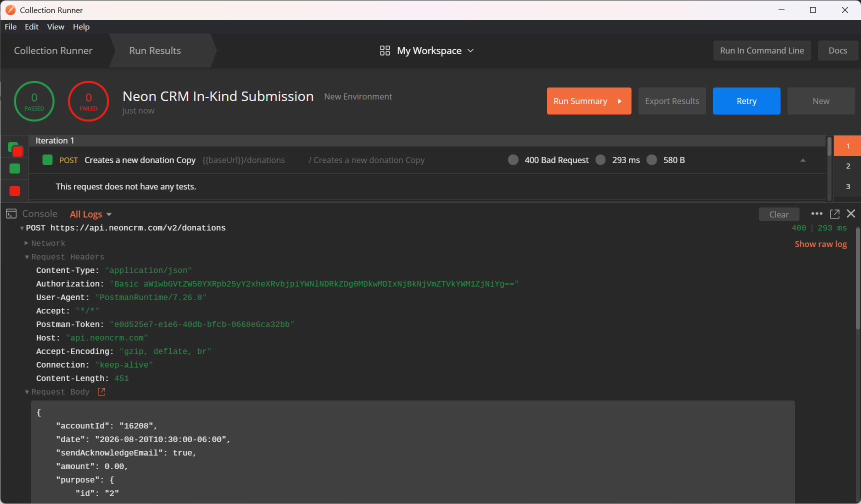Click the sendAcknowledgeEmail line in request body
861x504 pixels.
126,453
